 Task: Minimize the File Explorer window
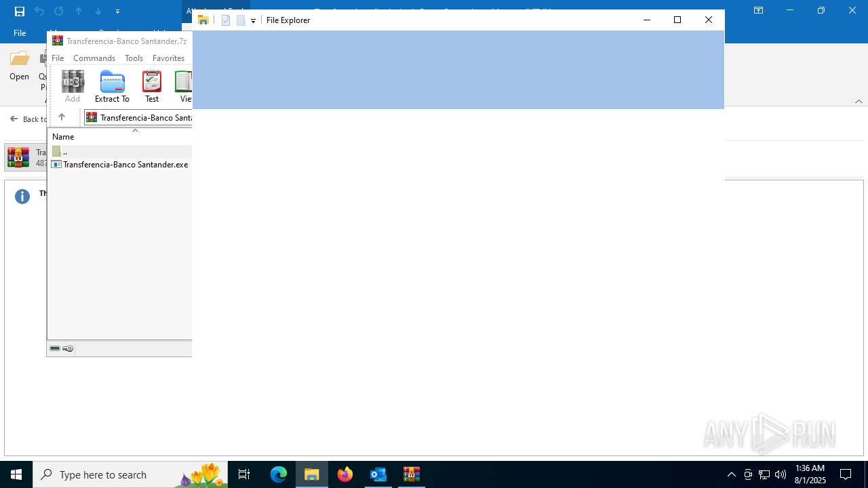point(646,20)
